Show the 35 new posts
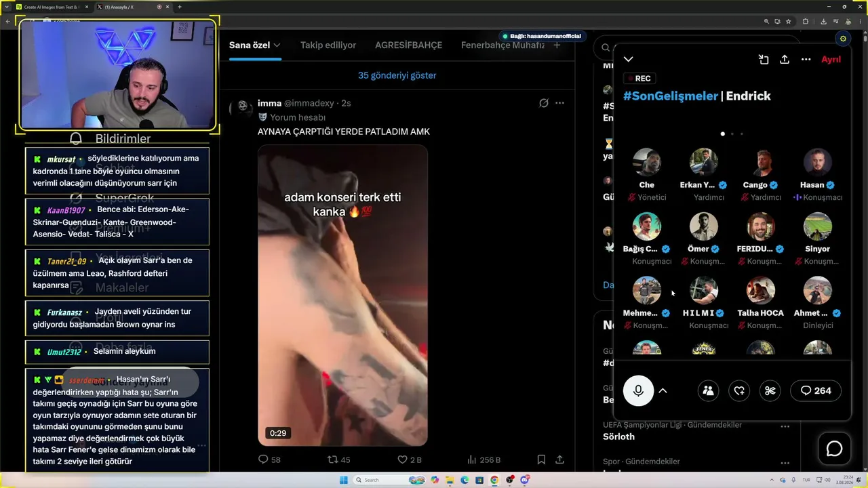Image resolution: width=868 pixels, height=488 pixels. click(x=397, y=75)
